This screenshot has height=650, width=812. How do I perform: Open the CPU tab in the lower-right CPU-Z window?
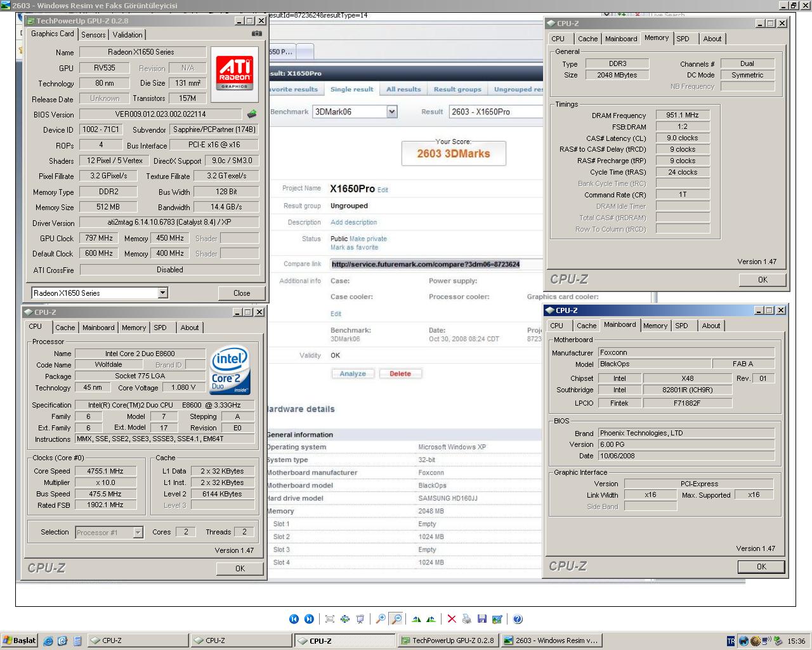click(x=557, y=326)
